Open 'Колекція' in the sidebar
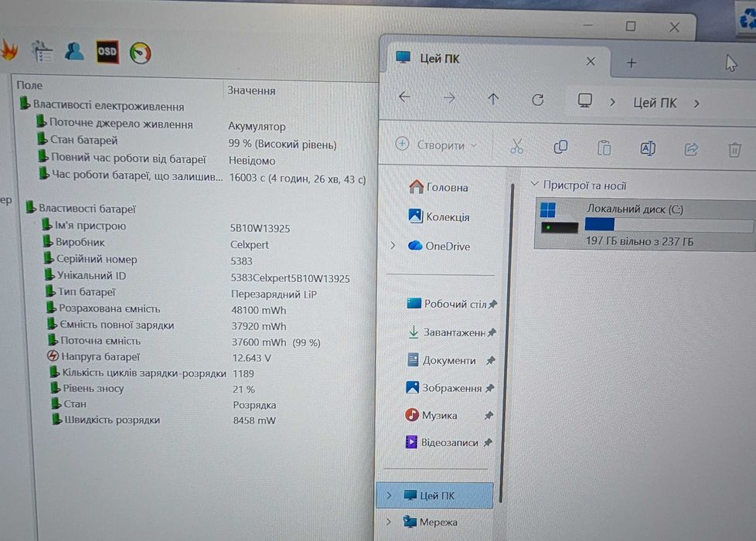 click(x=439, y=216)
